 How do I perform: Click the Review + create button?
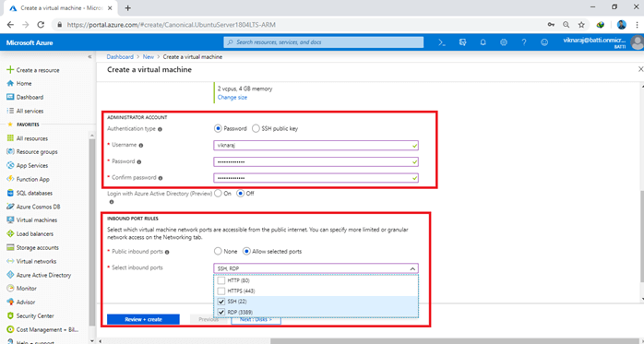pyautogui.click(x=143, y=319)
